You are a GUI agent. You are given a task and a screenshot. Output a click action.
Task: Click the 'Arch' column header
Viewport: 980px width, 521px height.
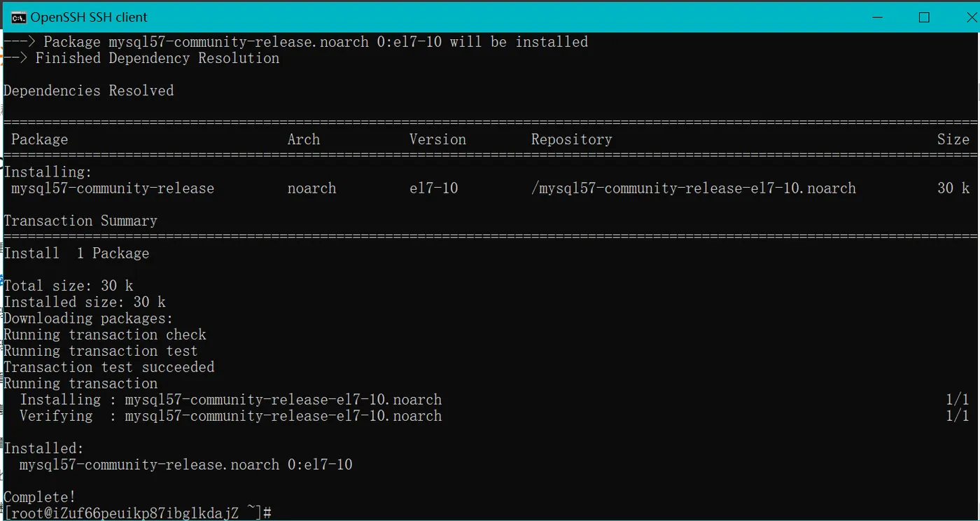[304, 139]
